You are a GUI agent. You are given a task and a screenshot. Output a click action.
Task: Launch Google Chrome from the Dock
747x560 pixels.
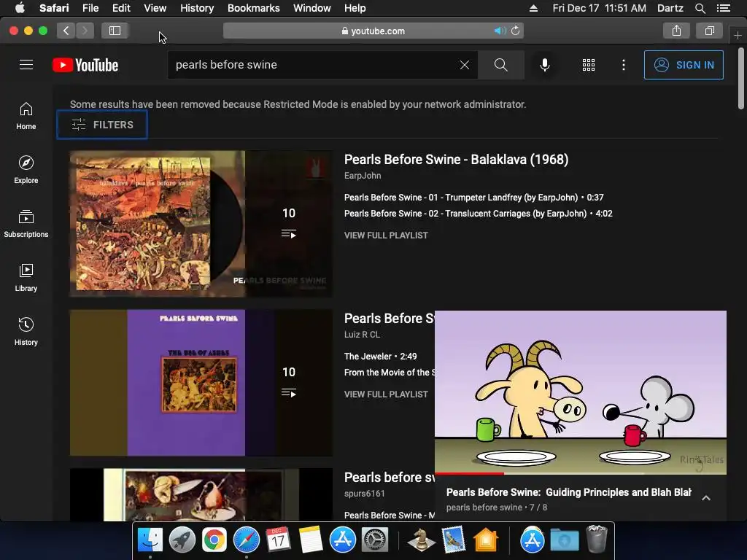click(x=214, y=540)
